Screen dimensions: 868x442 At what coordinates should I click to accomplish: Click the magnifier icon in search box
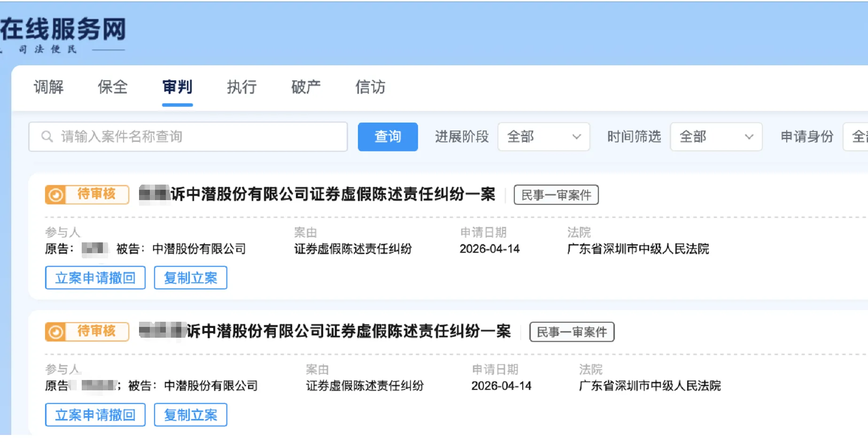47,137
